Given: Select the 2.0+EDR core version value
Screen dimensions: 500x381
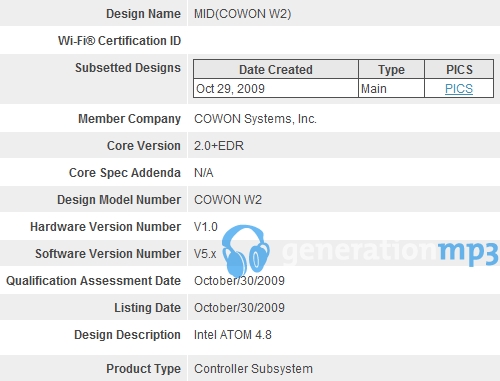Looking at the screenshot, I should pos(219,146).
